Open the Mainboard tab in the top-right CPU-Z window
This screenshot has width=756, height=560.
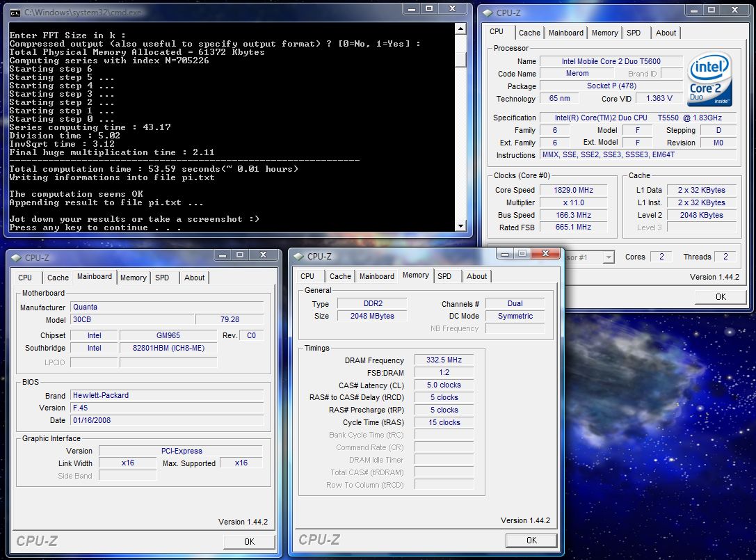[566, 33]
